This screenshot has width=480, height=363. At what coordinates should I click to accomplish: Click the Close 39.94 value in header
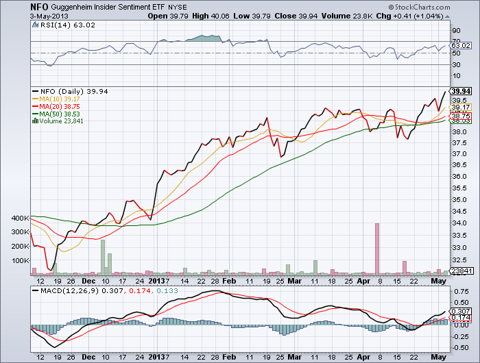point(296,16)
